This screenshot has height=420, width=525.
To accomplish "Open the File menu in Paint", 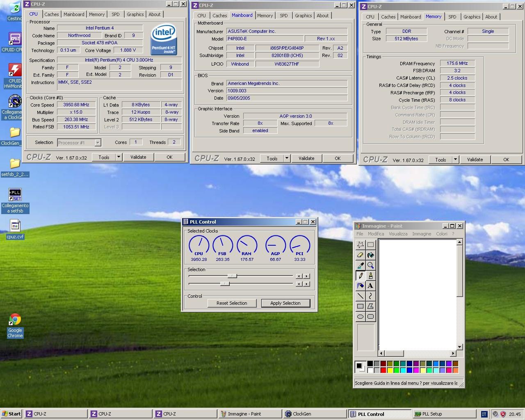I will (360, 234).
